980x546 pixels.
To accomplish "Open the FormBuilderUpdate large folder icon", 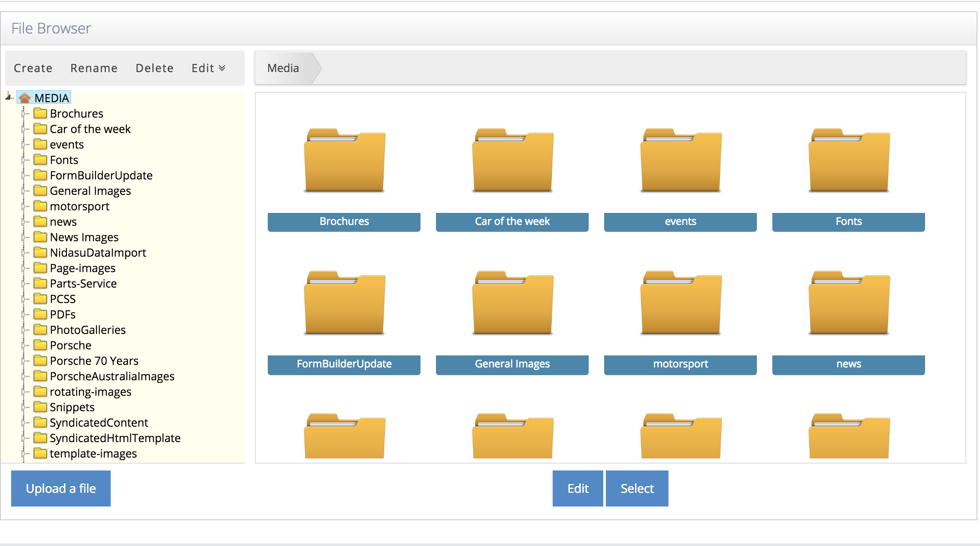I will (344, 303).
